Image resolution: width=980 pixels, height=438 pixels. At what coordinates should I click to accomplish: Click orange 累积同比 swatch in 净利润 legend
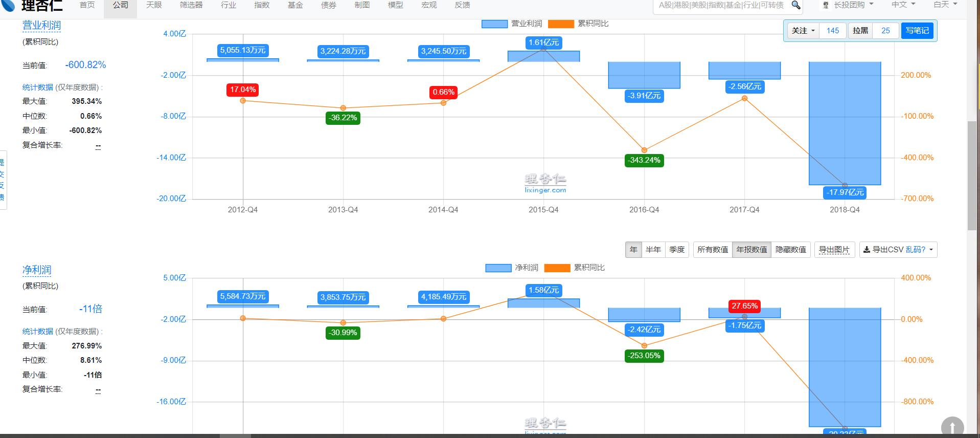pyautogui.click(x=557, y=268)
